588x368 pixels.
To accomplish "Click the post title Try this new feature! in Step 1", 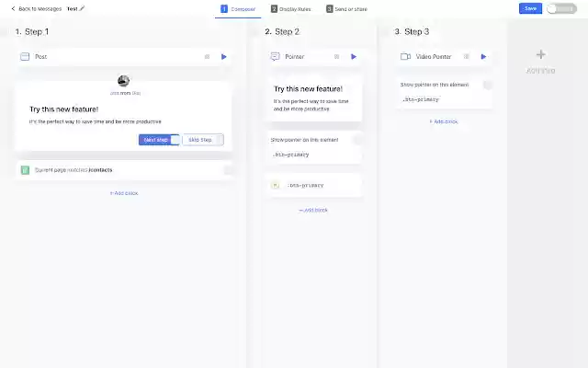I will (63, 109).
